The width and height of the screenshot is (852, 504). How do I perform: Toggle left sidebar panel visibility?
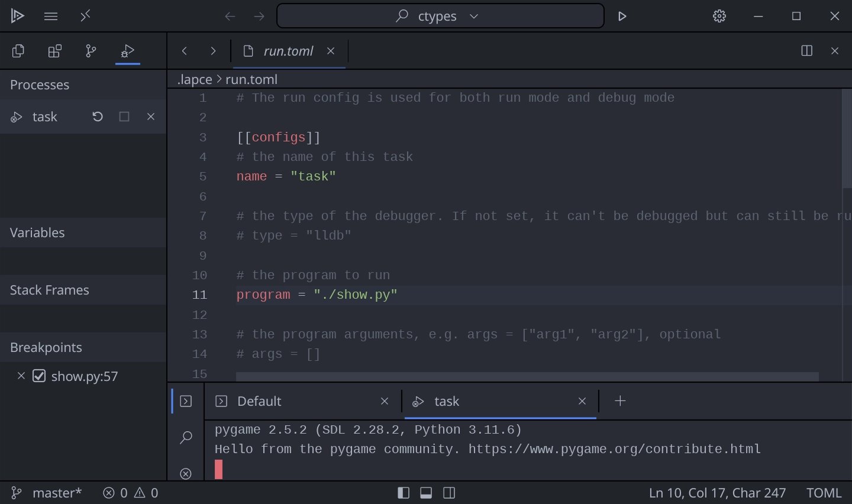coord(404,493)
